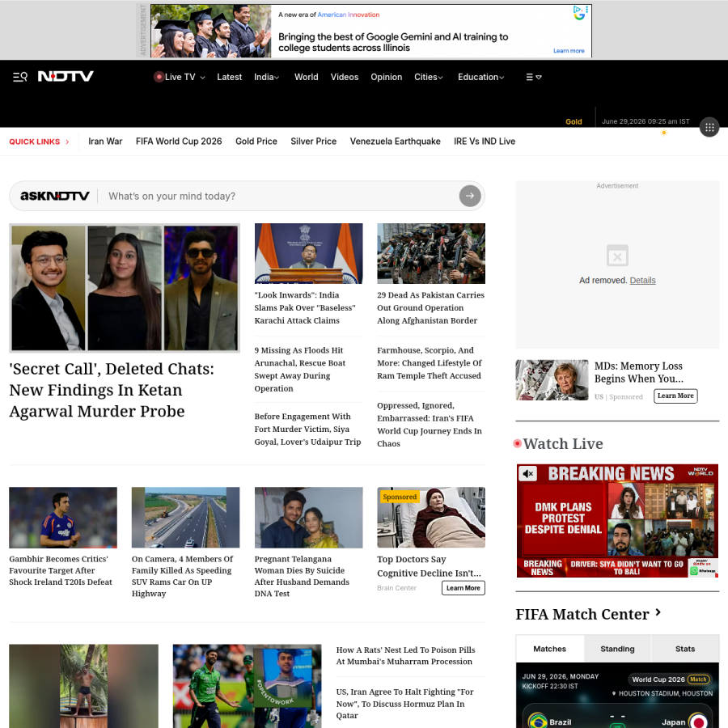Viewport: 728px width, 728px height.
Task: Expand the Live TV dropdown
Action: pyautogui.click(x=202, y=78)
